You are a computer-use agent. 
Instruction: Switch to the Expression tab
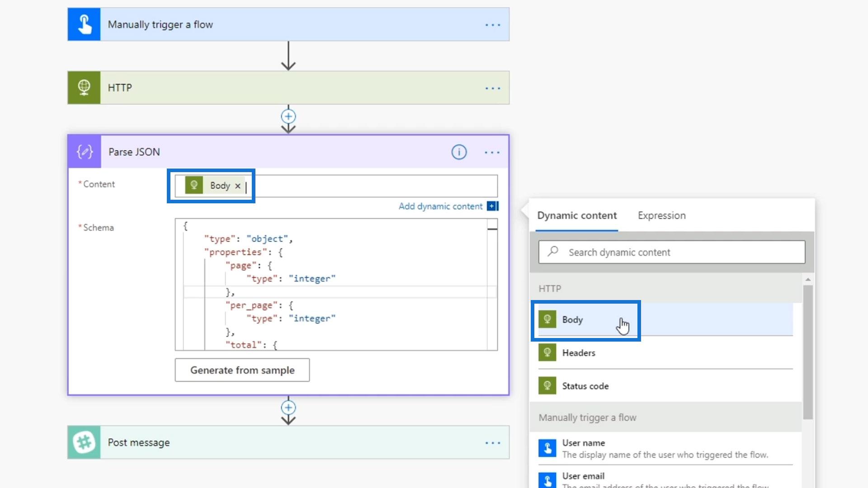661,216
